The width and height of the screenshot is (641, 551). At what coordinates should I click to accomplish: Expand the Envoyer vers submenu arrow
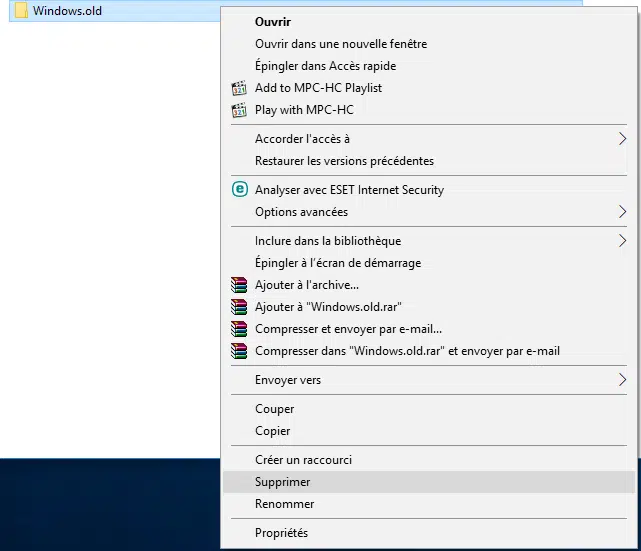[x=622, y=380]
